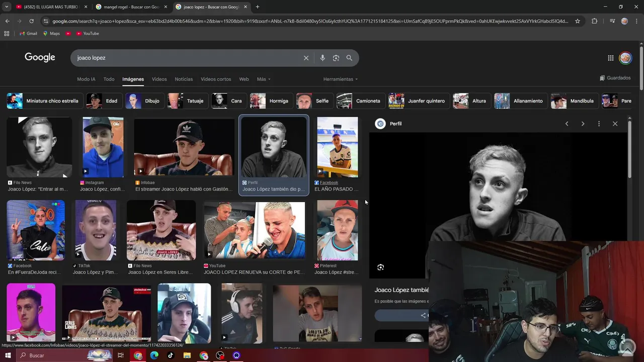Switch to the Noticias results tab
The image size is (644, 362).
click(184, 79)
